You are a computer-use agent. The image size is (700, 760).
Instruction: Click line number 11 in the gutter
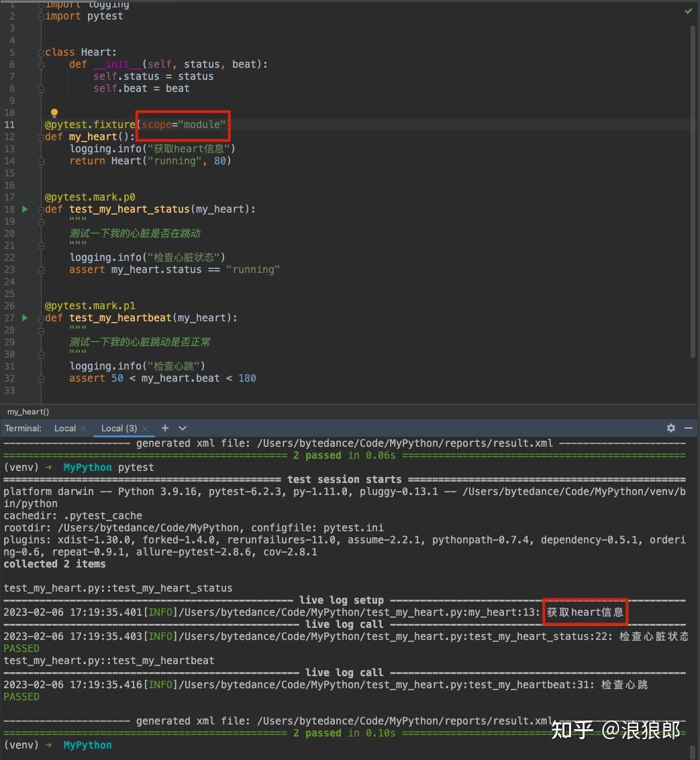[9, 124]
